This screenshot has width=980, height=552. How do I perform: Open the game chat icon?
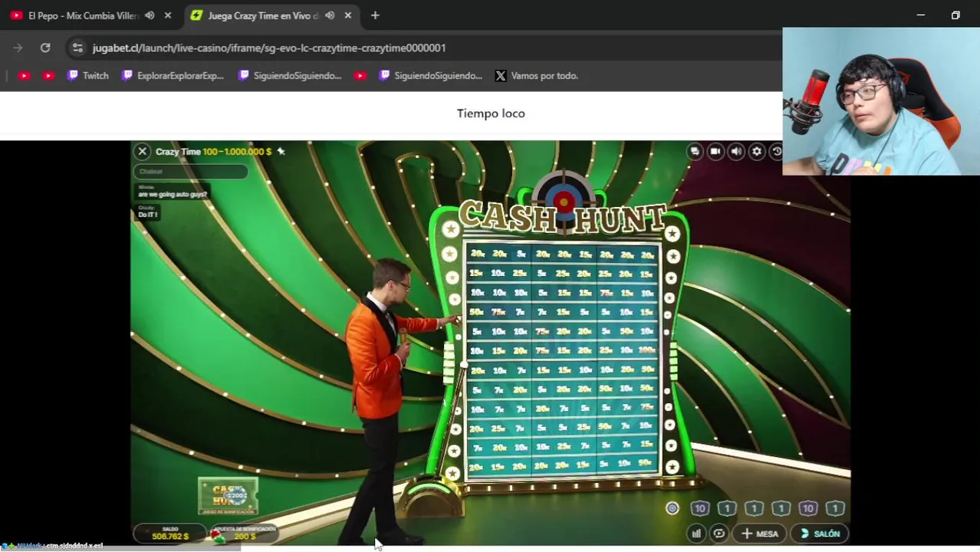pos(695,152)
